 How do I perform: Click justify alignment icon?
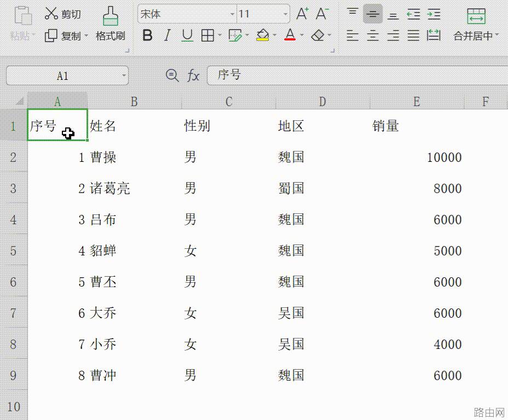pyautogui.click(x=413, y=35)
